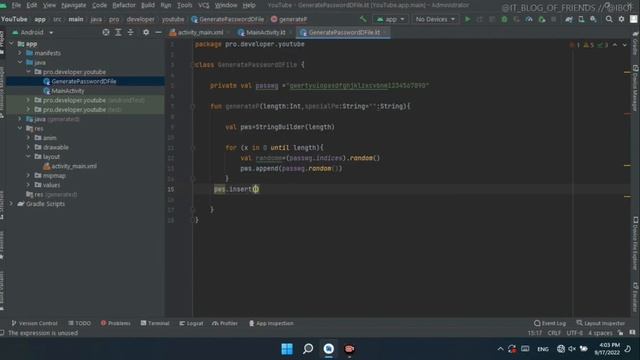Click Expand All icon in project panel
Screen dimensions: 640x360
pyautogui.click(x=118, y=32)
